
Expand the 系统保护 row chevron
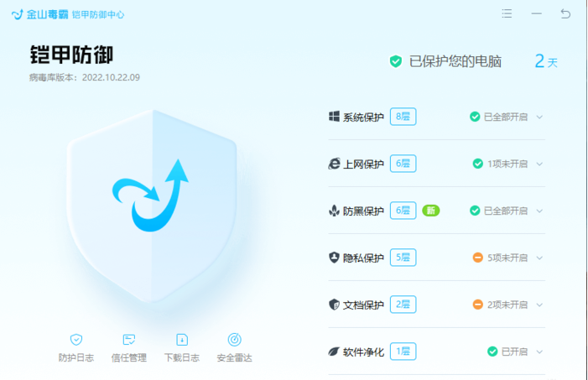click(x=539, y=117)
